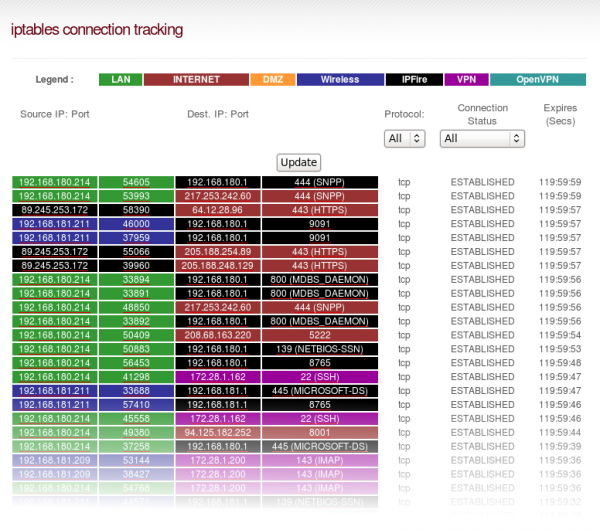Click expiry value 119:59:44
The image size is (600, 530).
560,432
